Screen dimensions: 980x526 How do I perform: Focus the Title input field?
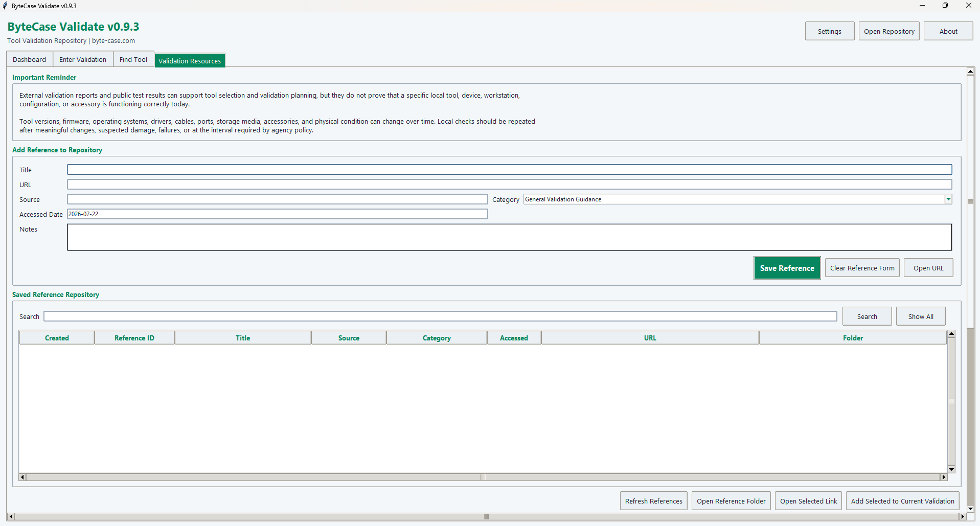coord(509,170)
